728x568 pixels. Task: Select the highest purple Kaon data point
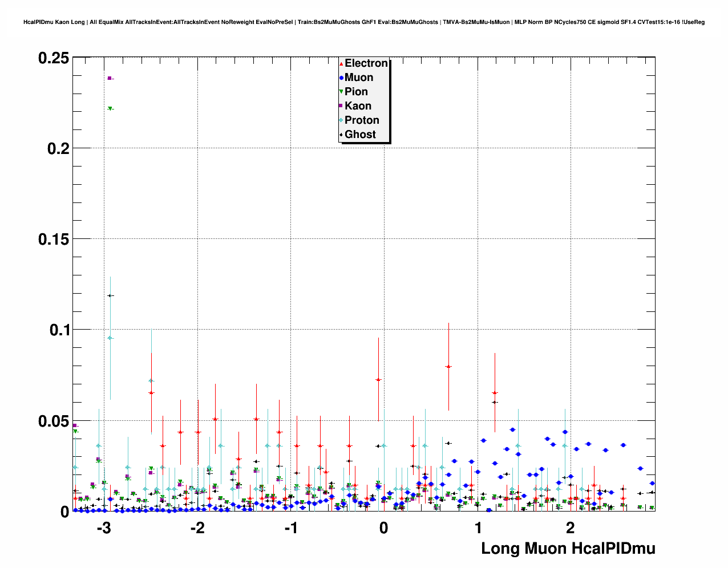click(110, 78)
